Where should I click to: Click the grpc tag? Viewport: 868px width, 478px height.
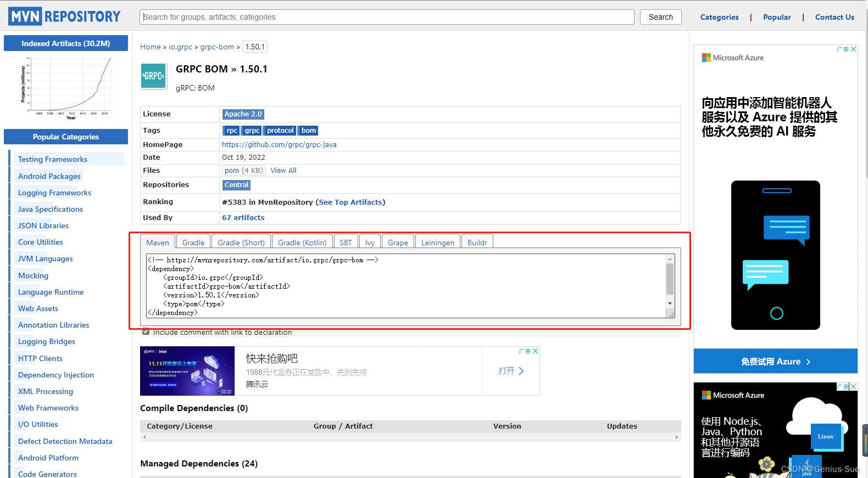252,131
